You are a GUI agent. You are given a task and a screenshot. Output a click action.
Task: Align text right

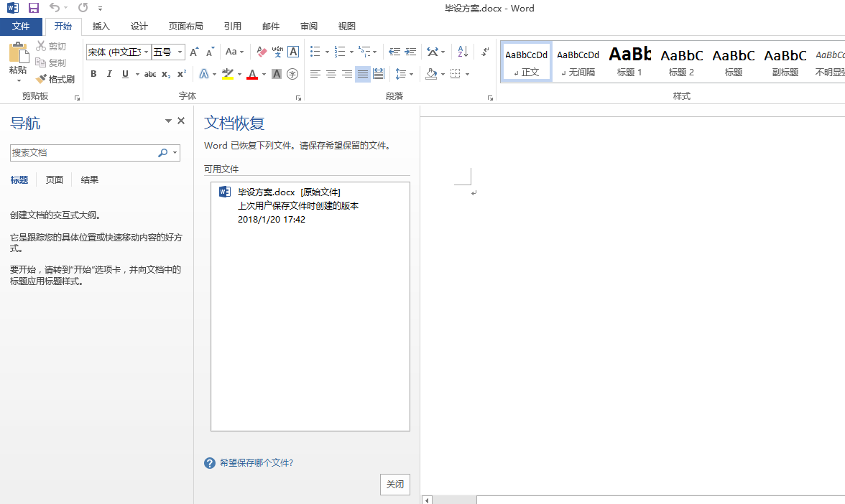point(347,74)
